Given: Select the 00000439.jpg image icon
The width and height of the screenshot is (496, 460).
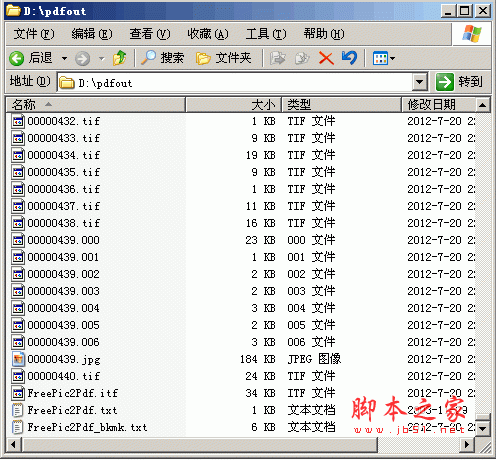Looking at the screenshot, I should coord(18,359).
